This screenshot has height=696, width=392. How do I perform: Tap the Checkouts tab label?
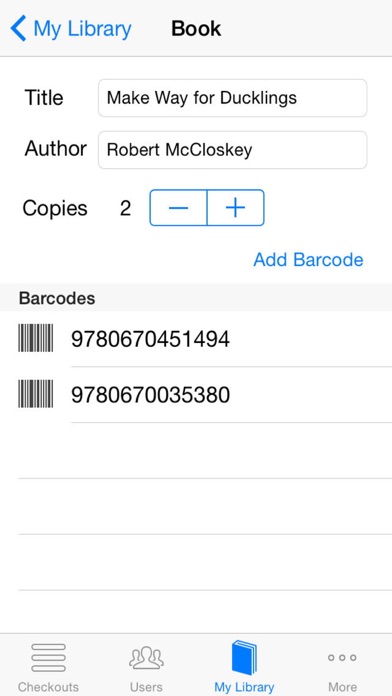click(48, 687)
